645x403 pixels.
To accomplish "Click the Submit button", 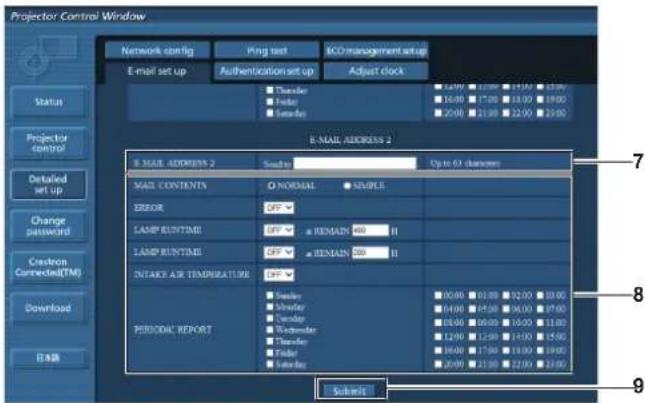I will click(x=349, y=391).
